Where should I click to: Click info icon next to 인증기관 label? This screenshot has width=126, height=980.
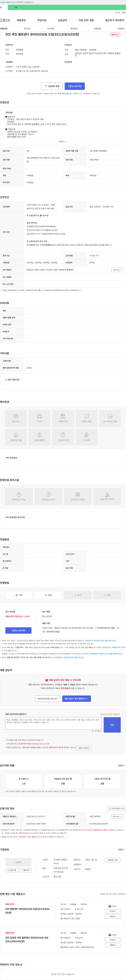pos(74,816)
